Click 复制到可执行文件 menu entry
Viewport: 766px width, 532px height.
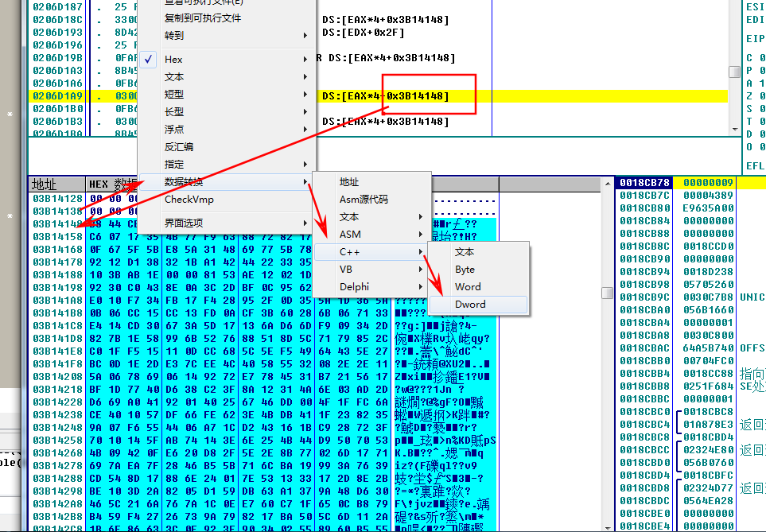click(226, 18)
